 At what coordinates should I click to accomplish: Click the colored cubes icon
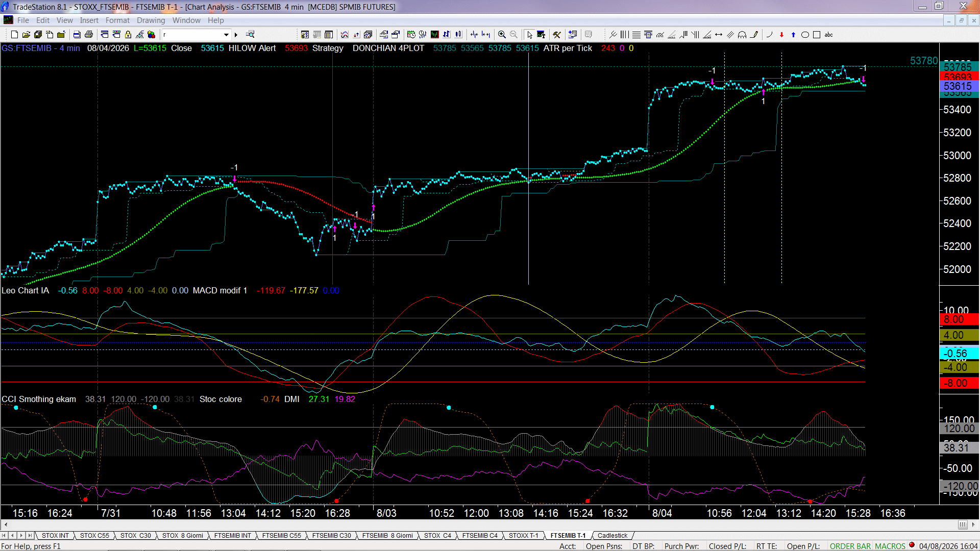pyautogui.click(x=152, y=35)
